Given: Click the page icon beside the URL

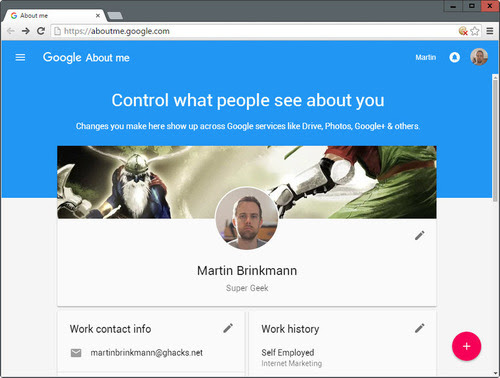Looking at the screenshot, I should click(x=57, y=31).
